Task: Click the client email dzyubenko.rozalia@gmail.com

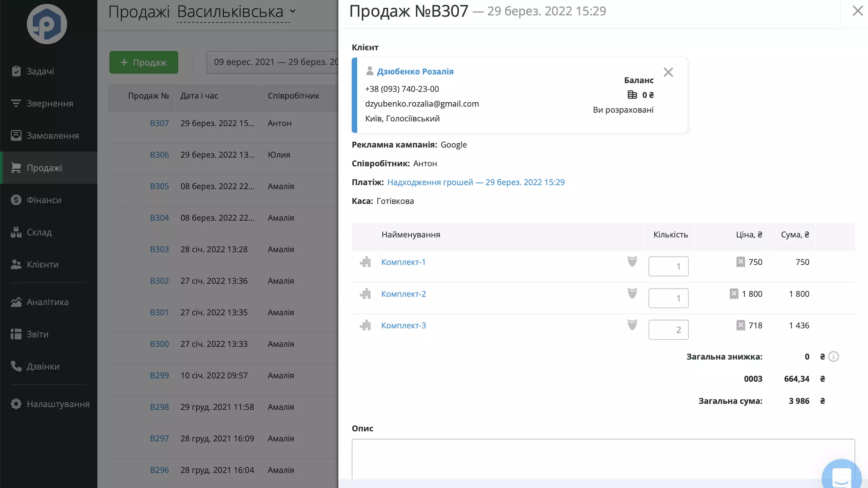Action: (x=422, y=104)
